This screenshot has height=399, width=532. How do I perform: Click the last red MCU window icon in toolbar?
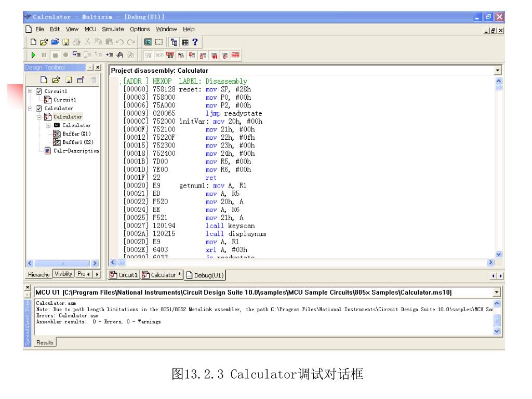tap(235, 55)
